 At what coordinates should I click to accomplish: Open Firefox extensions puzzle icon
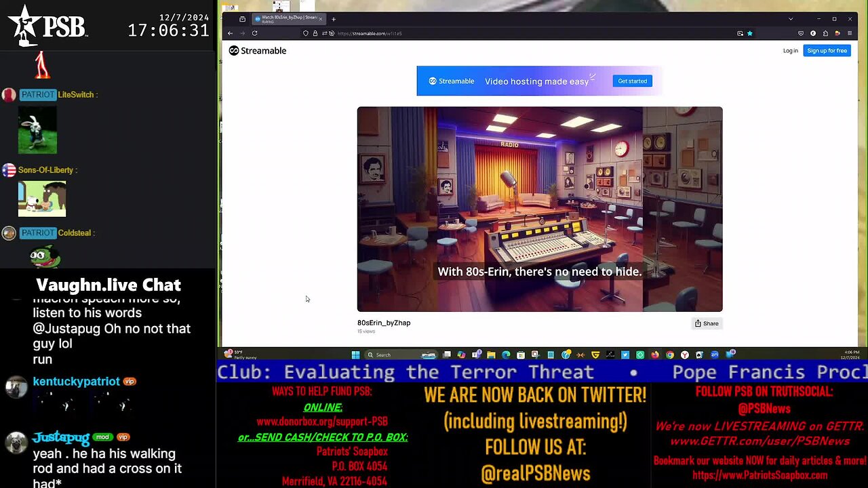tap(825, 33)
